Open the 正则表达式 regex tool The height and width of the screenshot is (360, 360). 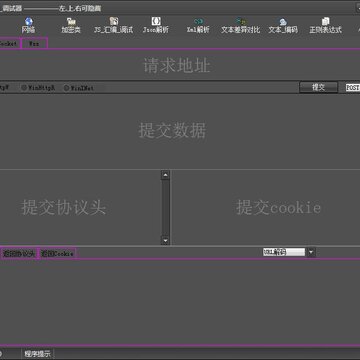(326, 26)
